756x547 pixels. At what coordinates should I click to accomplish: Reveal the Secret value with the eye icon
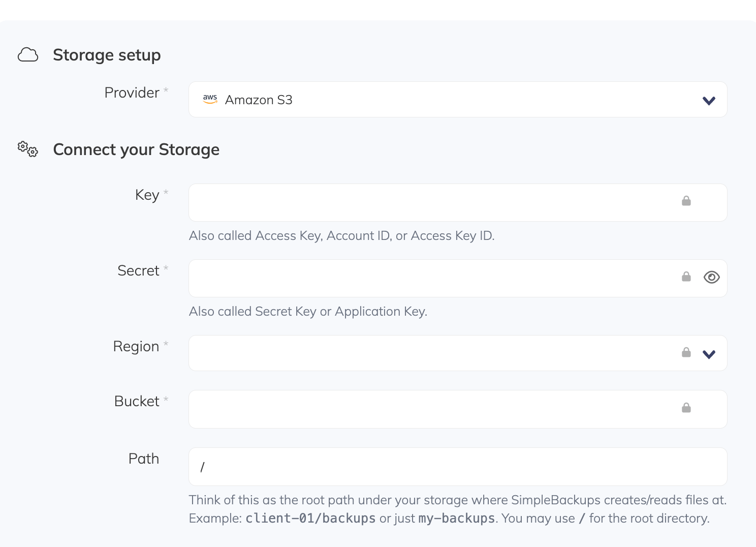pos(711,277)
